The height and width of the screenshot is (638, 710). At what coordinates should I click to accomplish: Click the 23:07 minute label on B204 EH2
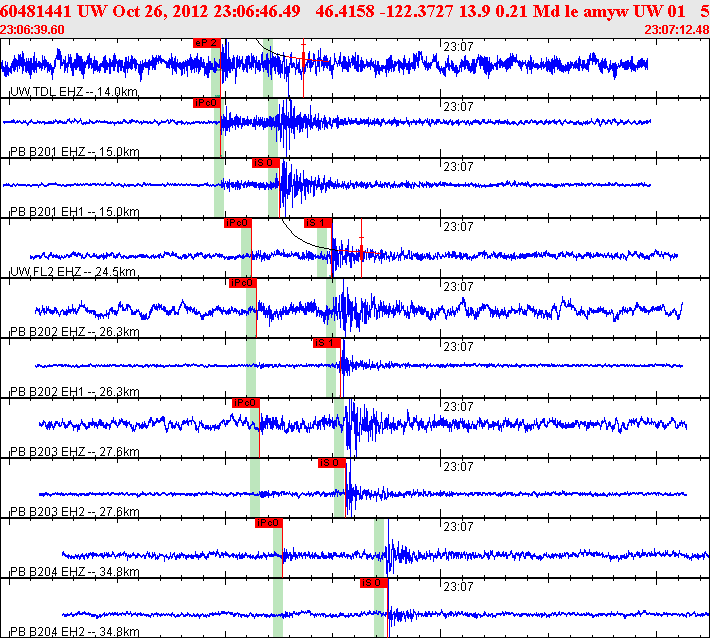tap(458, 587)
